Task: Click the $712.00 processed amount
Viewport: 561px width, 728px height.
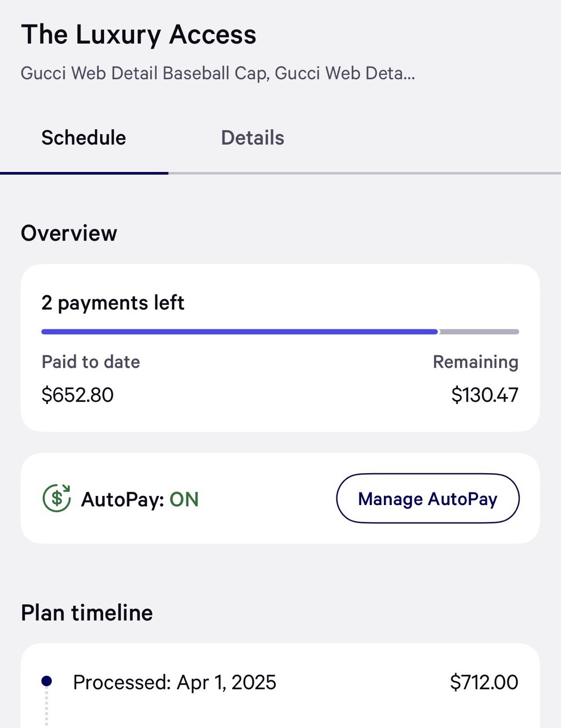Action: [484, 682]
